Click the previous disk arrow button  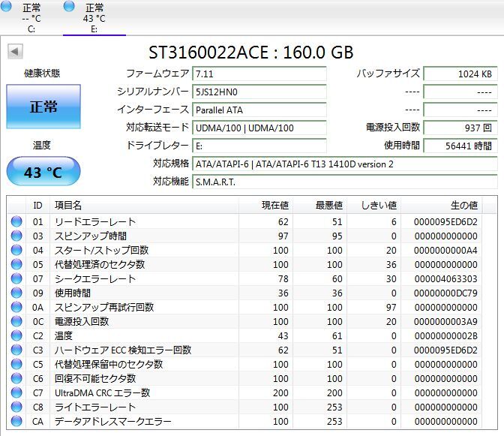point(15,52)
